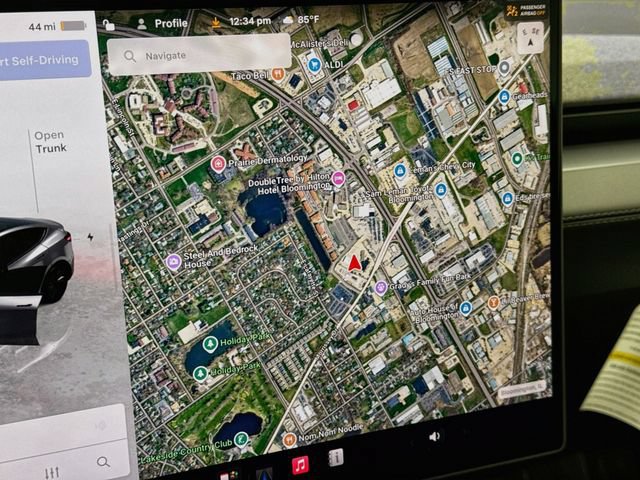
Task: Select the Lakeside Country Club pin
Action: [241, 440]
